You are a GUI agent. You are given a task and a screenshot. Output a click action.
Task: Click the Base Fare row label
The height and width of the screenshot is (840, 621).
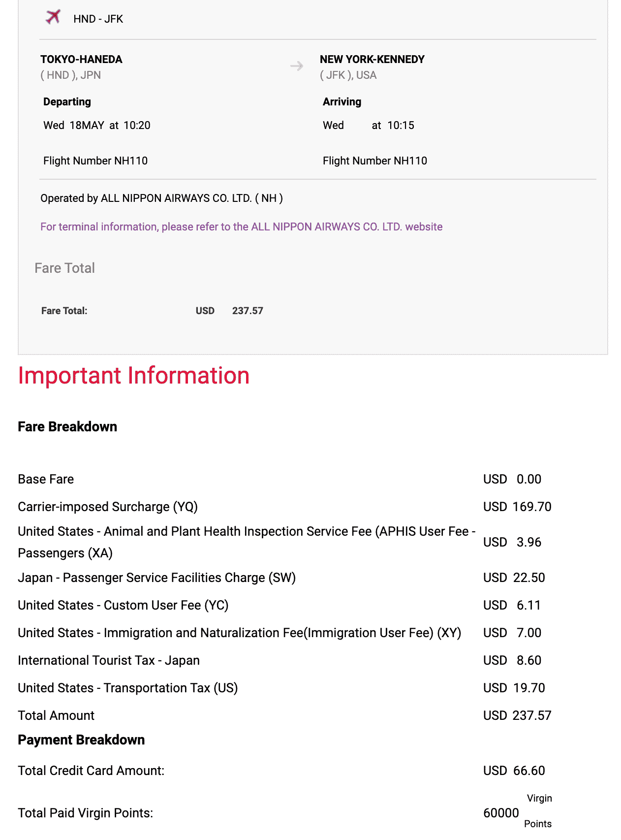(46, 479)
